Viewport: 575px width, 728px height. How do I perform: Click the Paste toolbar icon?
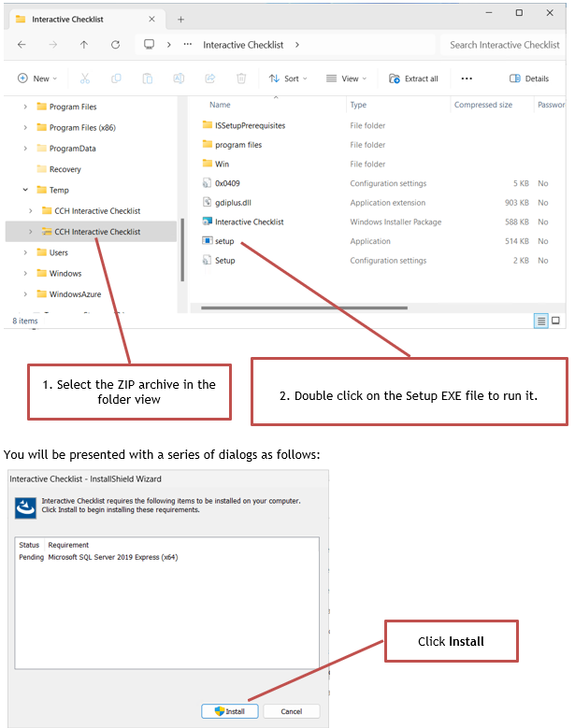tap(147, 79)
